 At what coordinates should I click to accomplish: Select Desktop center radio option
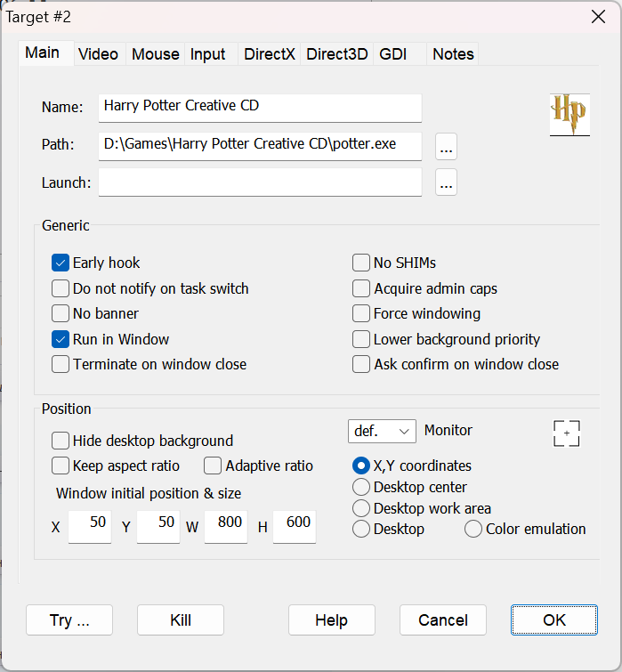coord(361,487)
